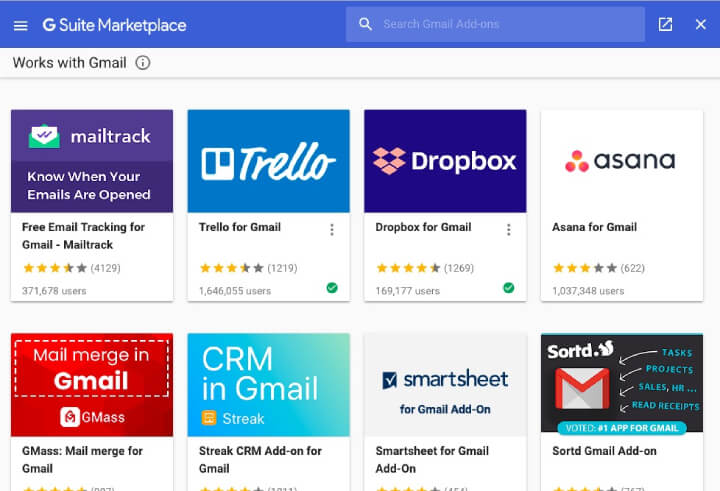Open marketplace in new window icon
Screen dimensions: 720x491
click(665, 24)
